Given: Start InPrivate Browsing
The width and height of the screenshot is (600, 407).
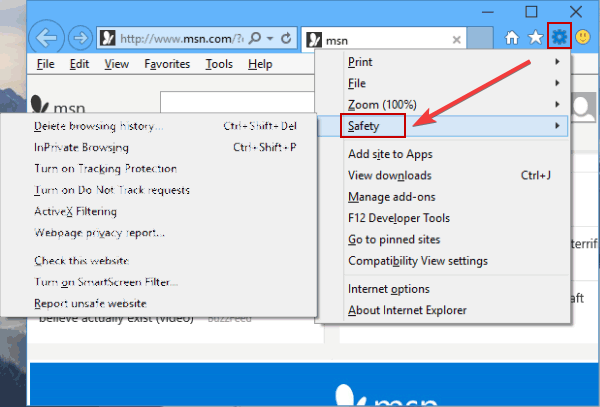Looking at the screenshot, I should pyautogui.click(x=159, y=147).
